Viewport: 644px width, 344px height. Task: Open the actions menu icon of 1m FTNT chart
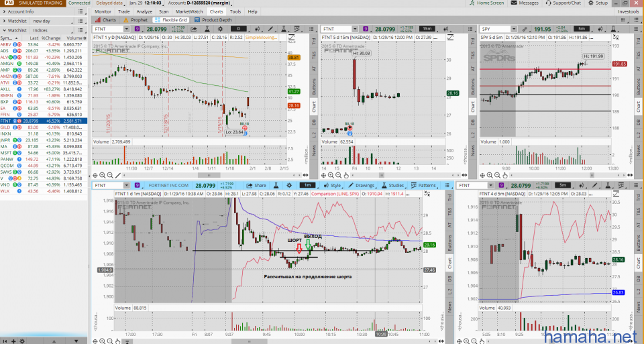447,186
